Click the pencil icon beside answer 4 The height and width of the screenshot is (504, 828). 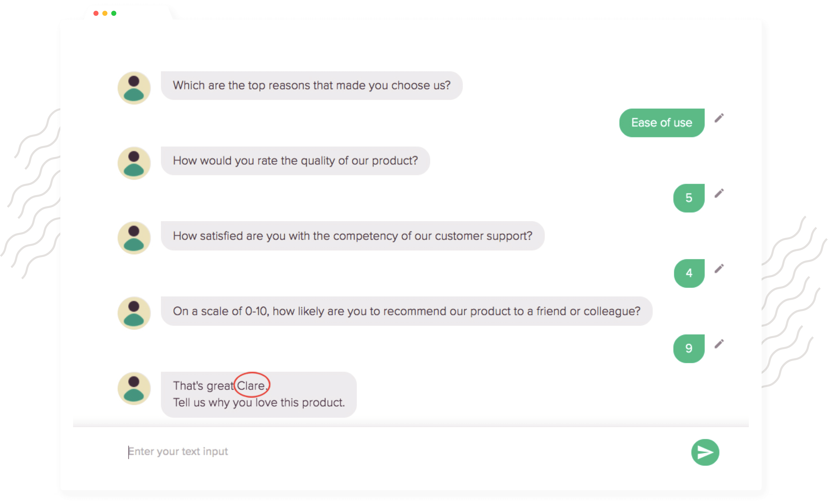tap(719, 268)
